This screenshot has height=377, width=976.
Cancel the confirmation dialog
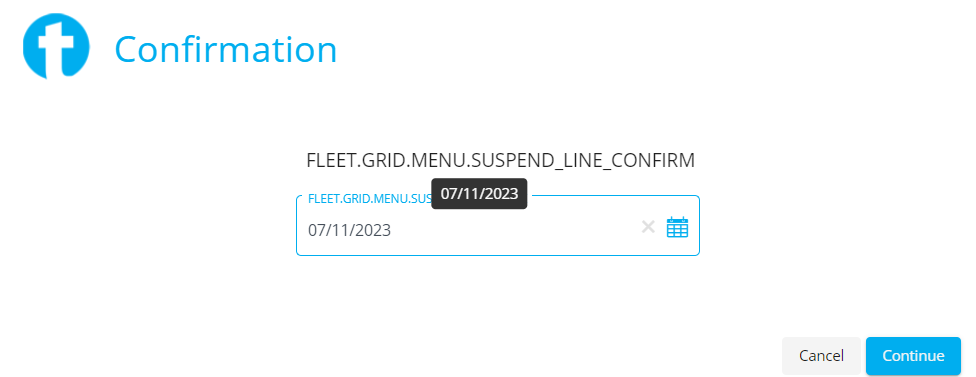pyautogui.click(x=821, y=356)
